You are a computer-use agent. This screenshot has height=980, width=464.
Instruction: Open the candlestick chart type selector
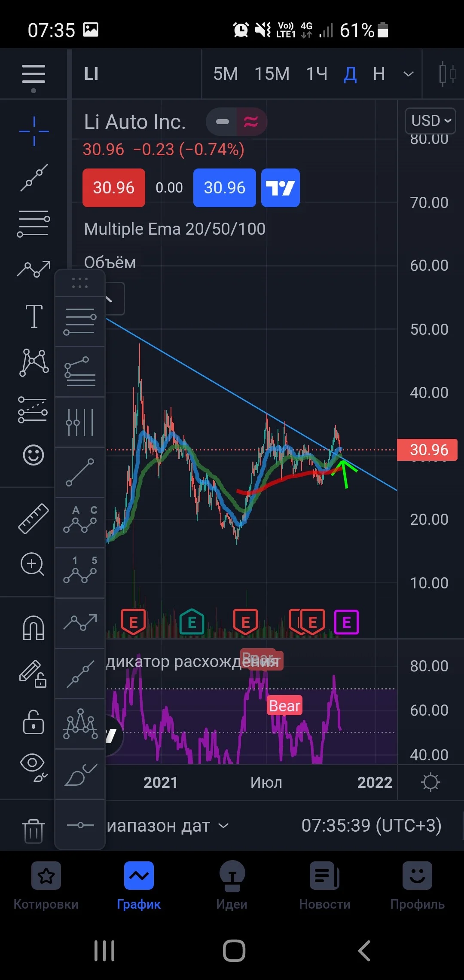447,74
